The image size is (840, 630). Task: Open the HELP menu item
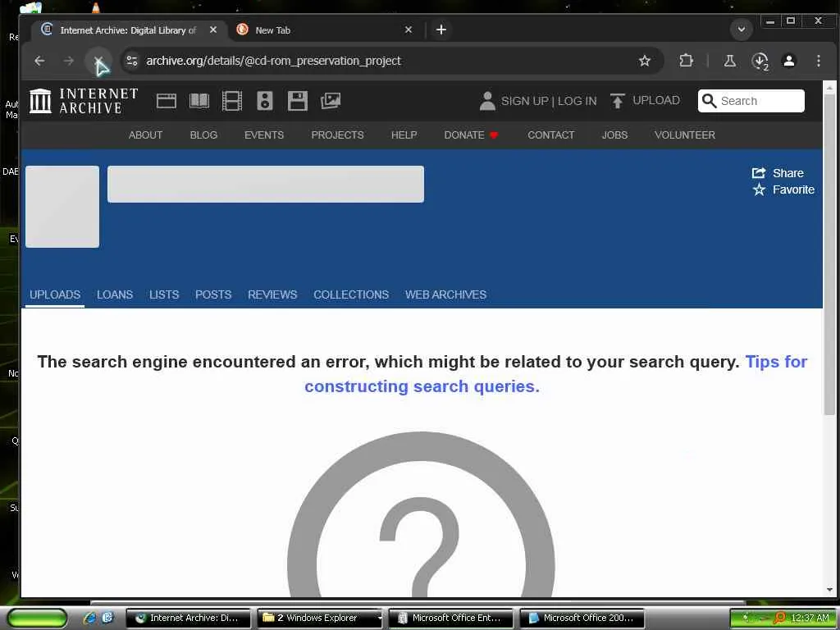(x=404, y=135)
